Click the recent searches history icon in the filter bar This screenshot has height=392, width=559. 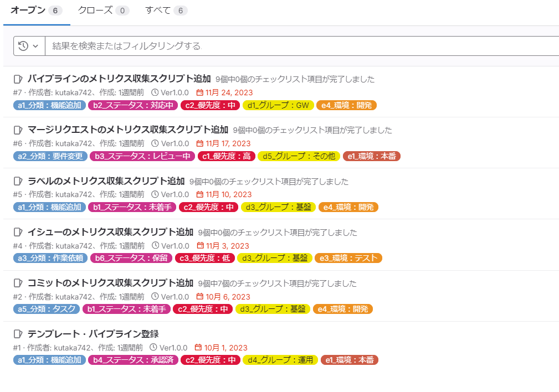coord(22,46)
